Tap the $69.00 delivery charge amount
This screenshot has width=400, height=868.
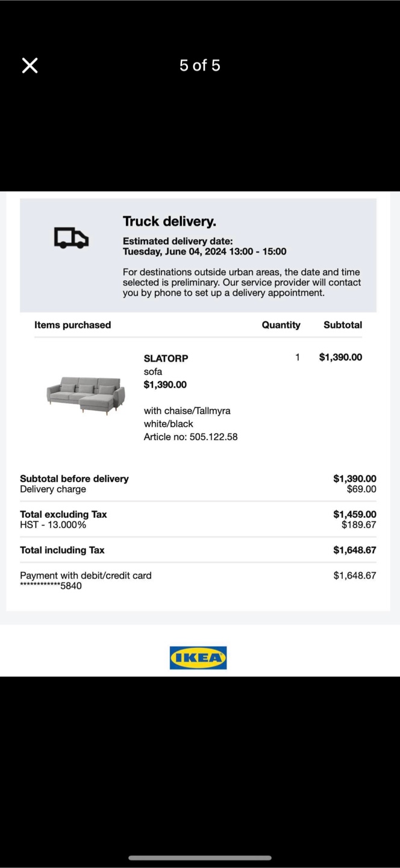pyautogui.click(x=361, y=489)
